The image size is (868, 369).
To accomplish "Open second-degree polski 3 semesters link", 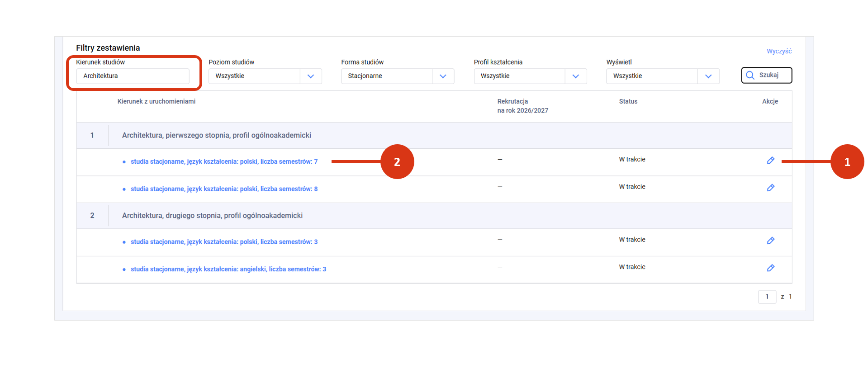I will click(x=224, y=242).
